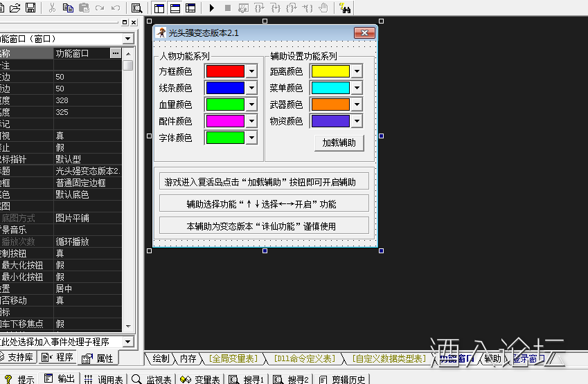The width and height of the screenshot is (588, 384).
Task: Click the blue 线条颜色 swatch
Action: [x=225, y=88]
